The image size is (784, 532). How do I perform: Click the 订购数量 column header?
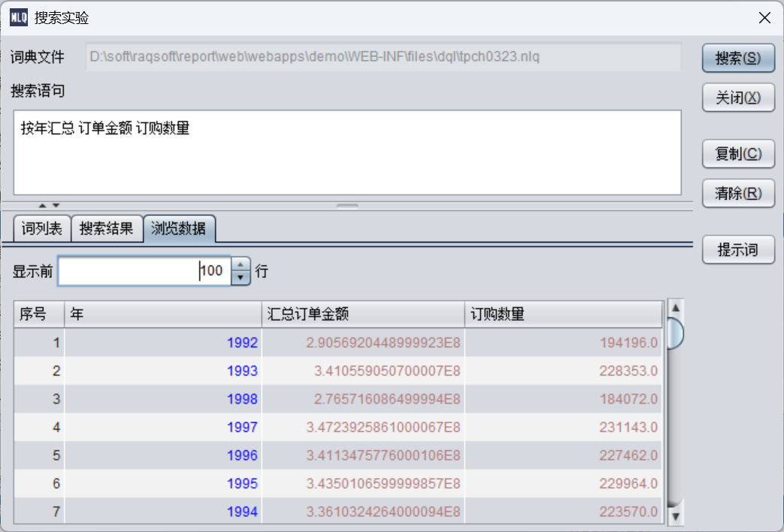click(x=564, y=314)
